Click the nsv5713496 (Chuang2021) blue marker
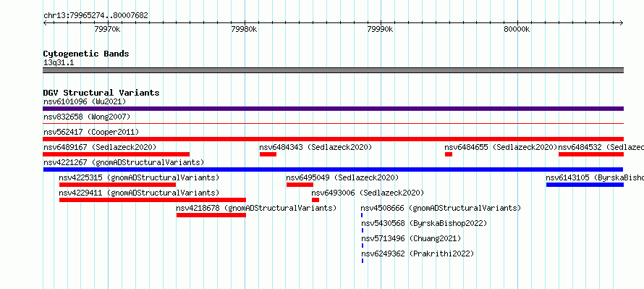This screenshot has height=289, width=644. click(x=363, y=246)
